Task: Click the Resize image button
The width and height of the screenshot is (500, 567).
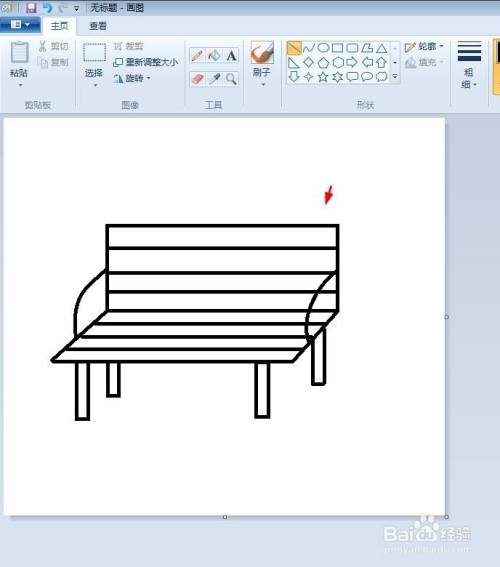Action: (x=146, y=62)
